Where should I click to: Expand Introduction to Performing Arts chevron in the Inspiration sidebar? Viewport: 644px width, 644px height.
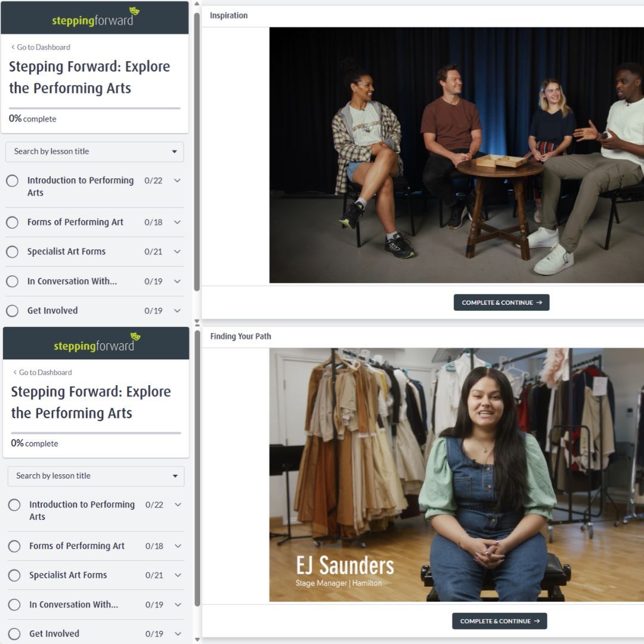coord(177,180)
